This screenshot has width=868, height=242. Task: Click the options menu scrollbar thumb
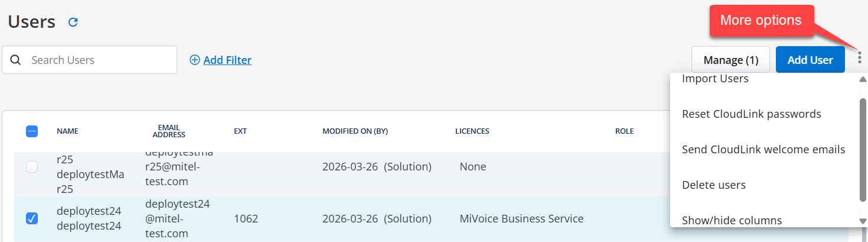(863, 149)
